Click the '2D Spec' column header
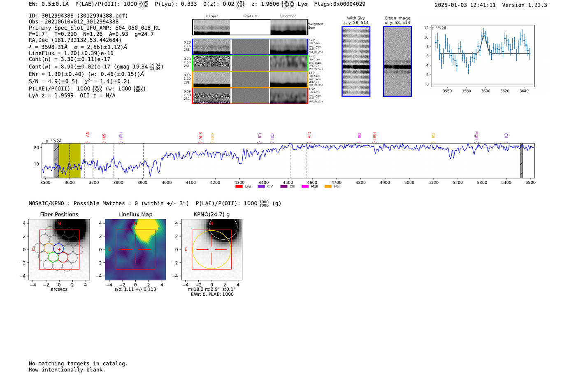576x392 pixels. 212,16
